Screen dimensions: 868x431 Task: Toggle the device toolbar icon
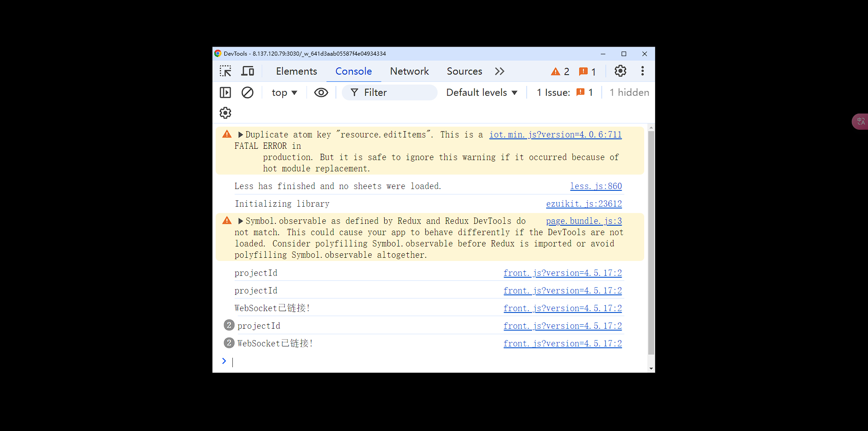tap(247, 71)
